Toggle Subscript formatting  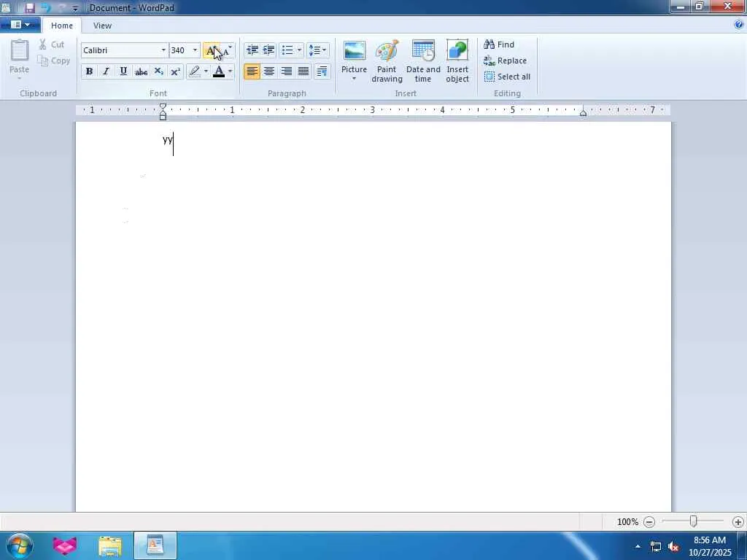tap(158, 71)
